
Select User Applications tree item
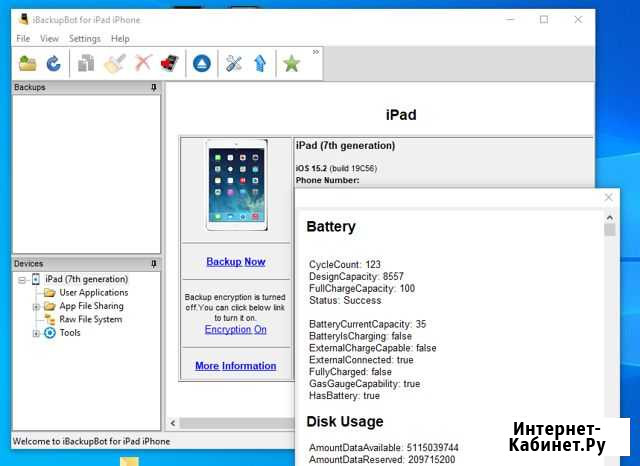pyautogui.click(x=93, y=293)
